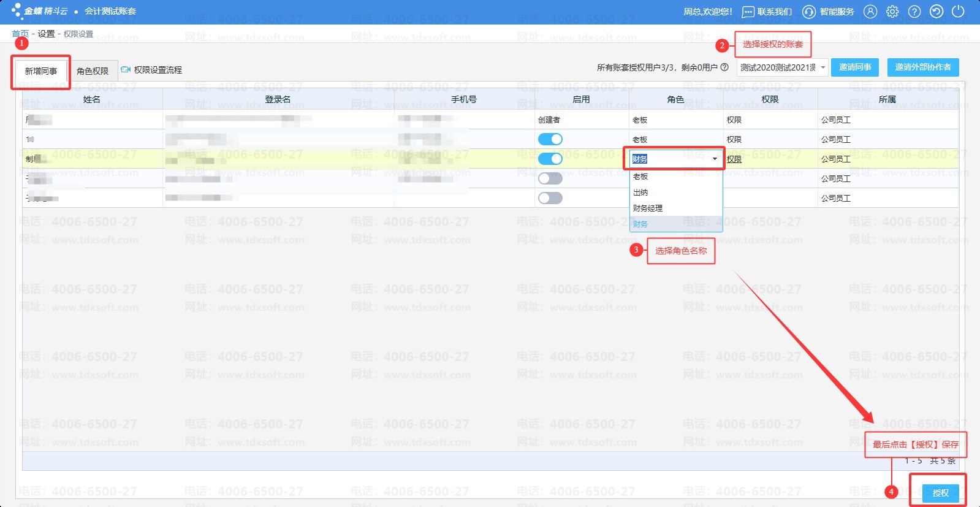The width and height of the screenshot is (980, 507).
Task: Click the circular refresh arrow icon
Action: click(936, 12)
